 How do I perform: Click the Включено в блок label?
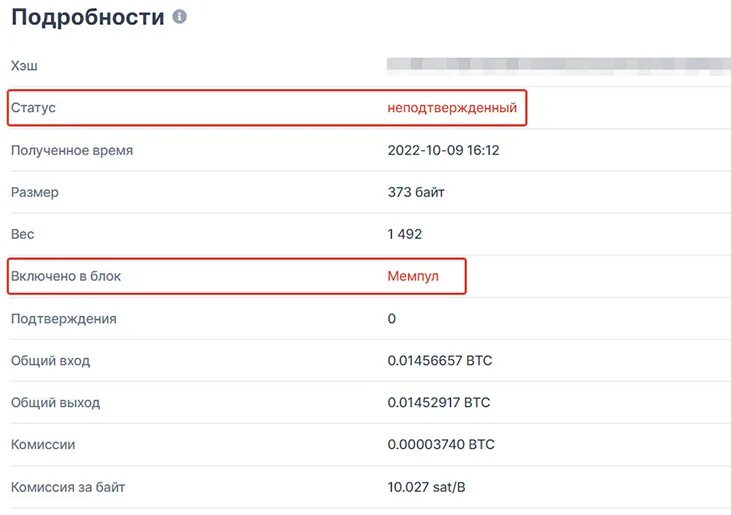pyautogui.click(x=66, y=276)
